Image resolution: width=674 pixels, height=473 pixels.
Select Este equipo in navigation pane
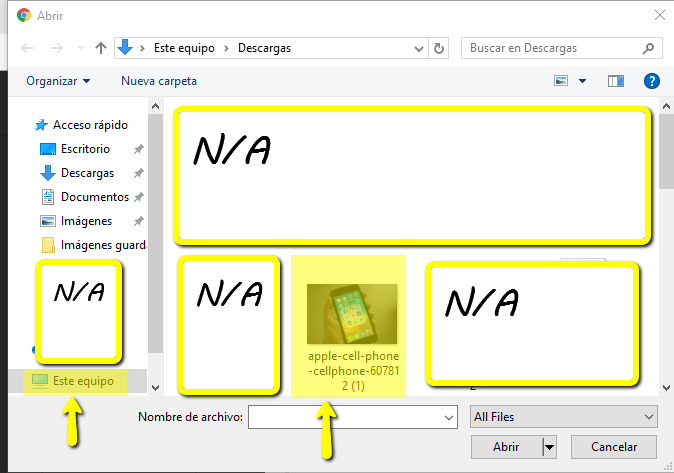83,381
